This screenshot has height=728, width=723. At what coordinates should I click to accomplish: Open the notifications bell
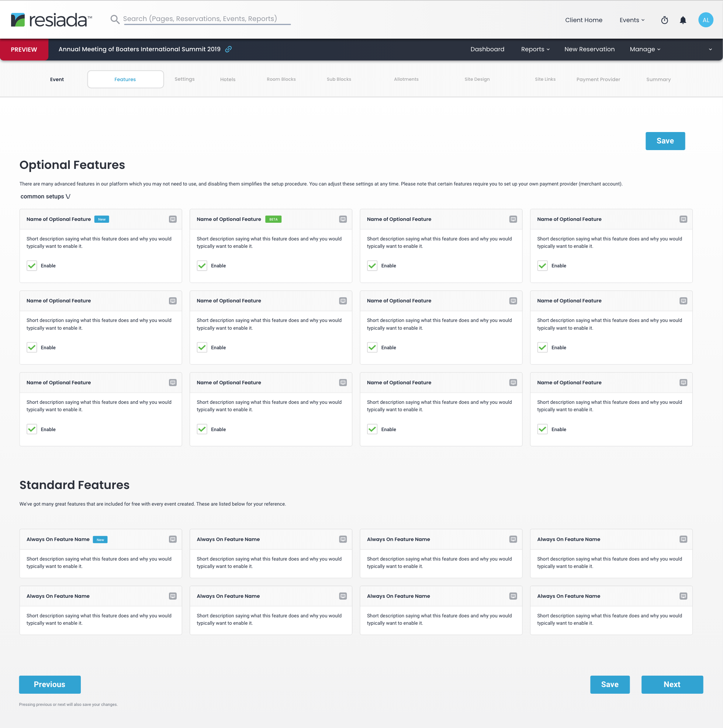pyautogui.click(x=683, y=20)
